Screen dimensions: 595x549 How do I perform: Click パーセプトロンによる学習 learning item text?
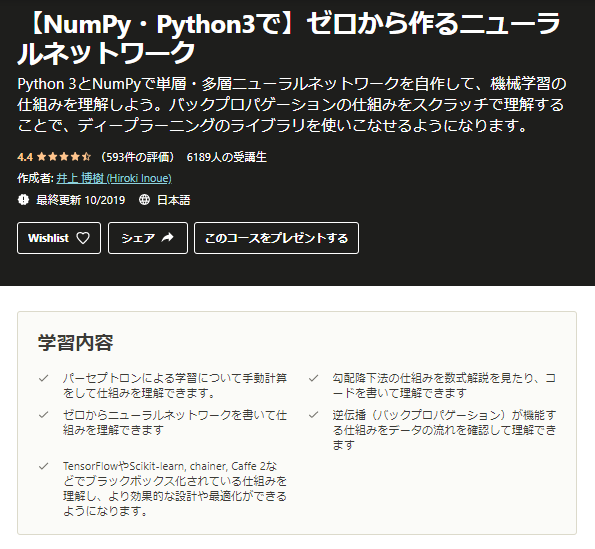pos(175,385)
